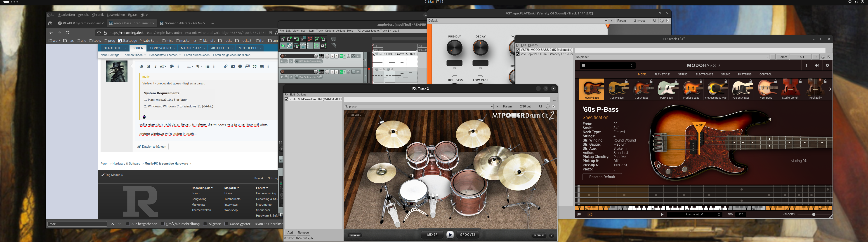The image size is (868, 242).
Task: Toggle the lock icon in REAPER toolbar
Action: pos(323,46)
